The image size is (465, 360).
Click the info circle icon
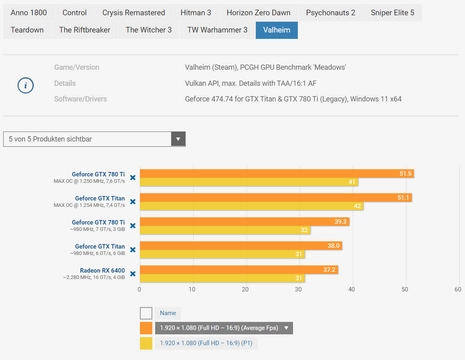click(x=26, y=85)
